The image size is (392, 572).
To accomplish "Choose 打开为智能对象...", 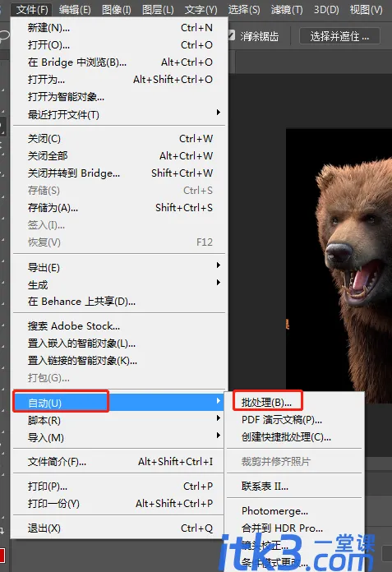I will tap(120, 97).
